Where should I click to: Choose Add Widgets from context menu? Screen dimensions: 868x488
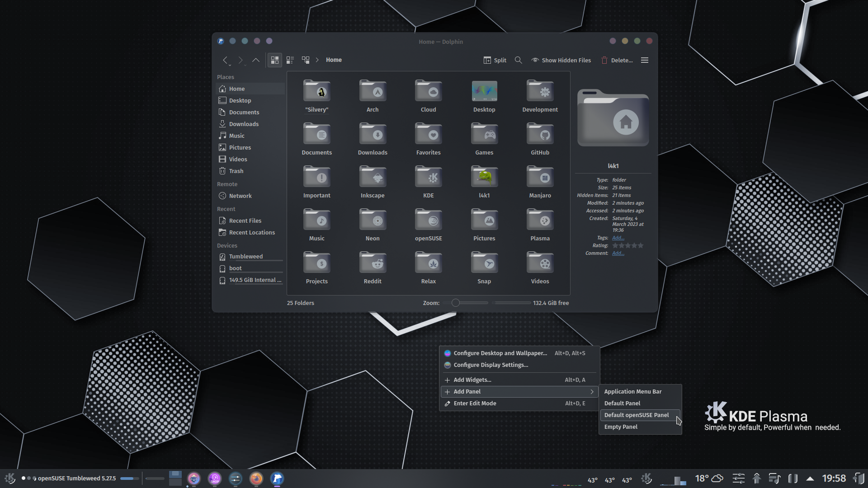click(519, 380)
